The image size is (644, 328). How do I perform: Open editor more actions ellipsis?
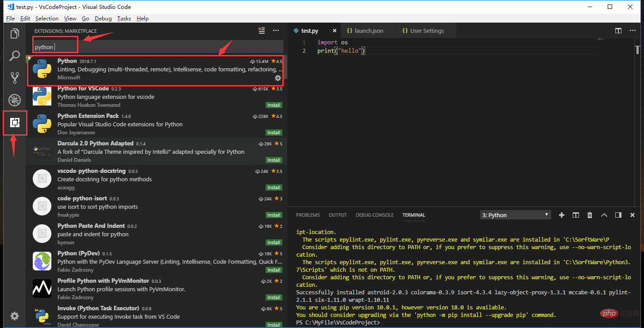tap(632, 31)
